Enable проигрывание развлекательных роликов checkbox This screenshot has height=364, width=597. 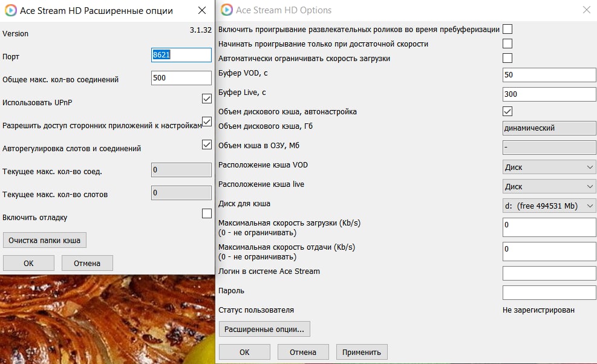pos(507,29)
